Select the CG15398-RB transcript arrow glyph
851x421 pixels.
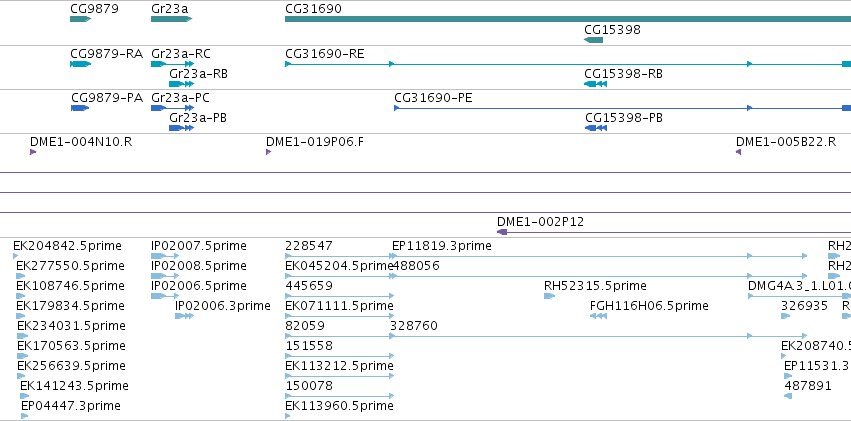point(595,84)
